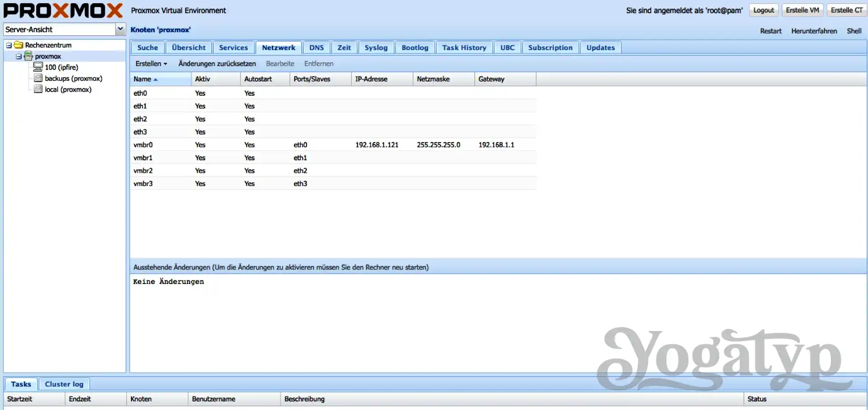Click the Restart button
The height and width of the screenshot is (410, 868).
coord(771,31)
